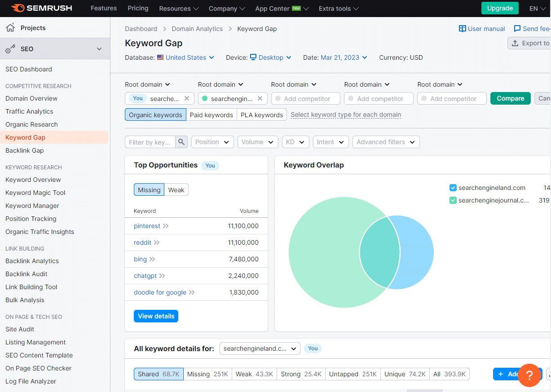This screenshot has width=551, height=392.
Task: Open Backlink Analytics in the sidebar
Action: 32,261
